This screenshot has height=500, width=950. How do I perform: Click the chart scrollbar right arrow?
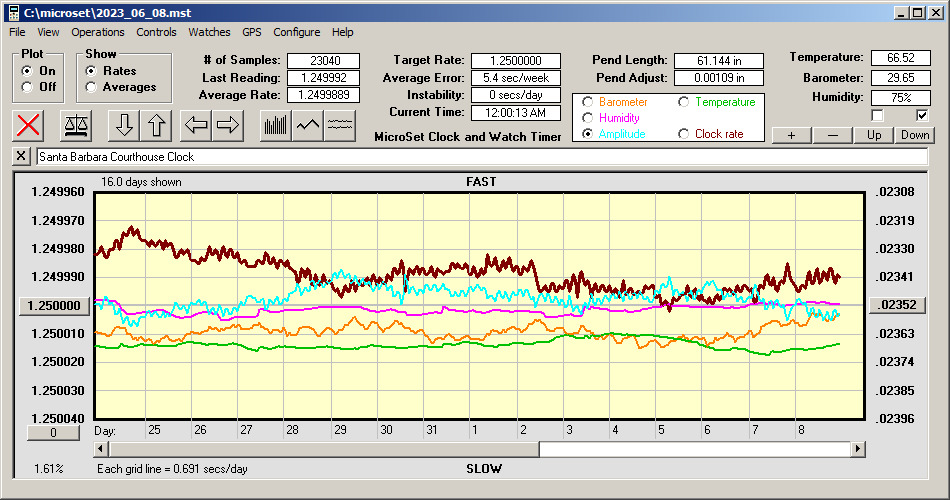pos(857,449)
